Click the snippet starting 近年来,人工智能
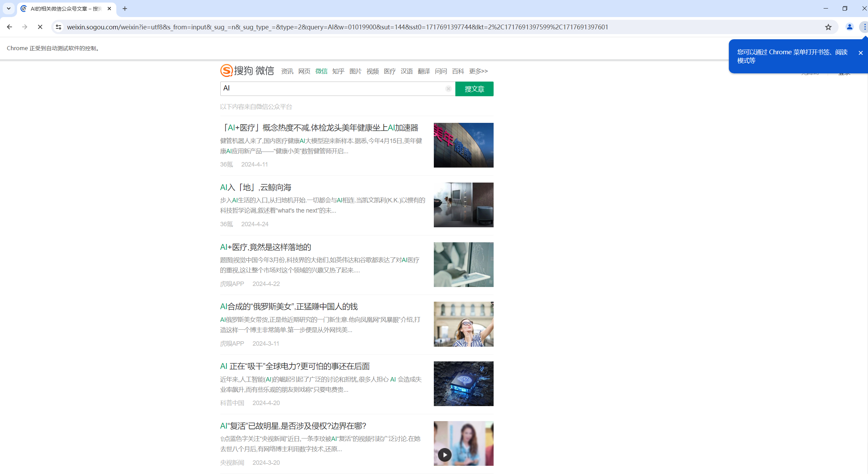This screenshot has width=868, height=474. (x=321, y=385)
